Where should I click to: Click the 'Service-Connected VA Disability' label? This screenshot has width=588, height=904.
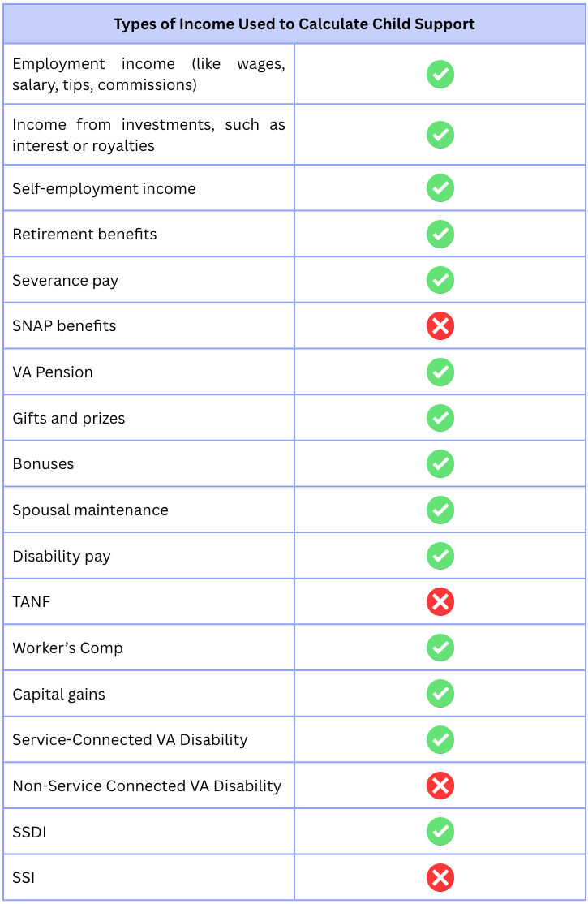tap(130, 740)
